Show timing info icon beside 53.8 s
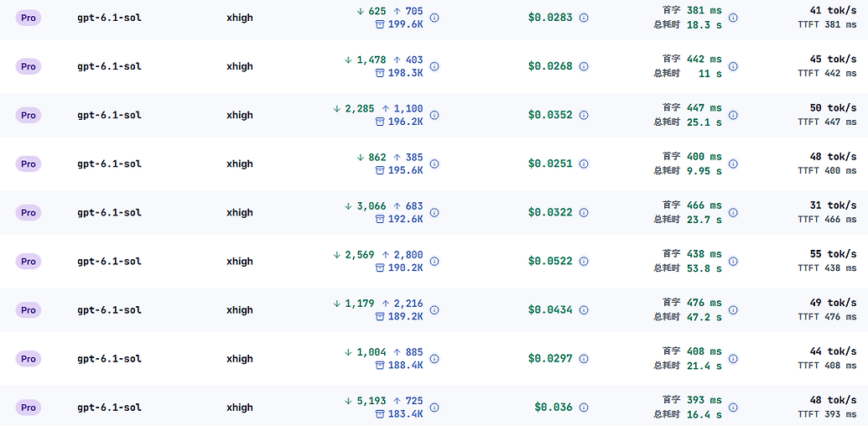Image resolution: width=868 pixels, height=426 pixels. [733, 261]
